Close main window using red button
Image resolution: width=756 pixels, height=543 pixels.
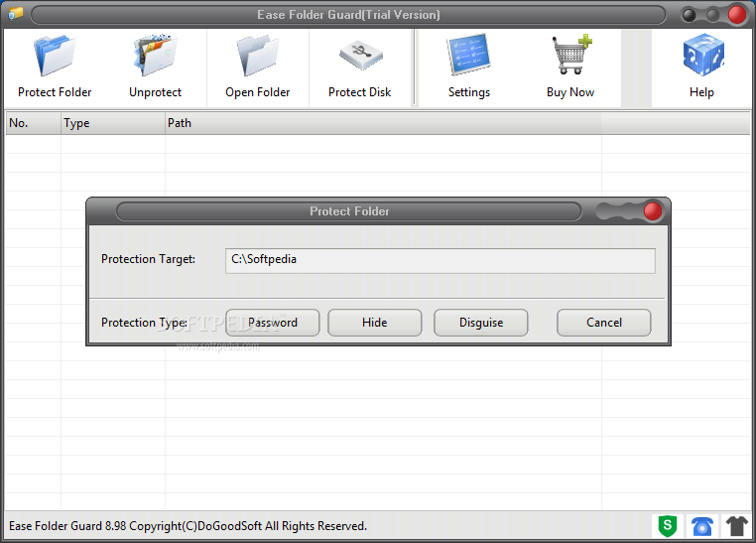point(737,15)
